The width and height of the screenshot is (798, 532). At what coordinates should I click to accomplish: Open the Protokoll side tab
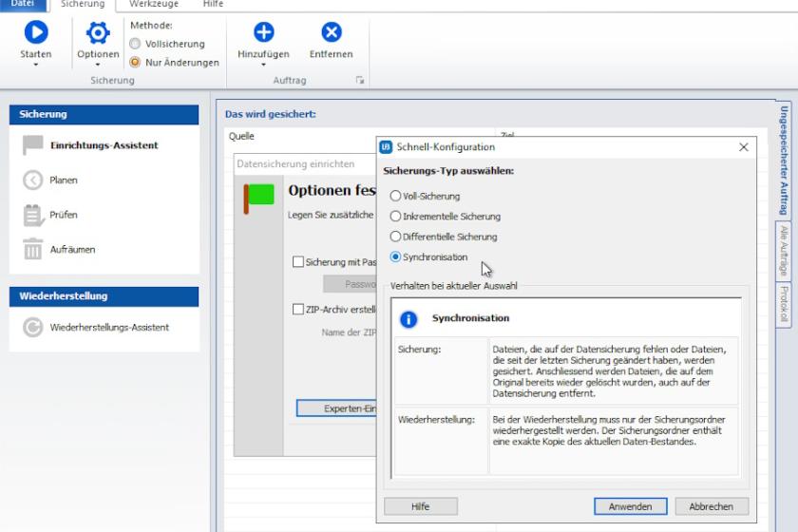[x=784, y=304]
